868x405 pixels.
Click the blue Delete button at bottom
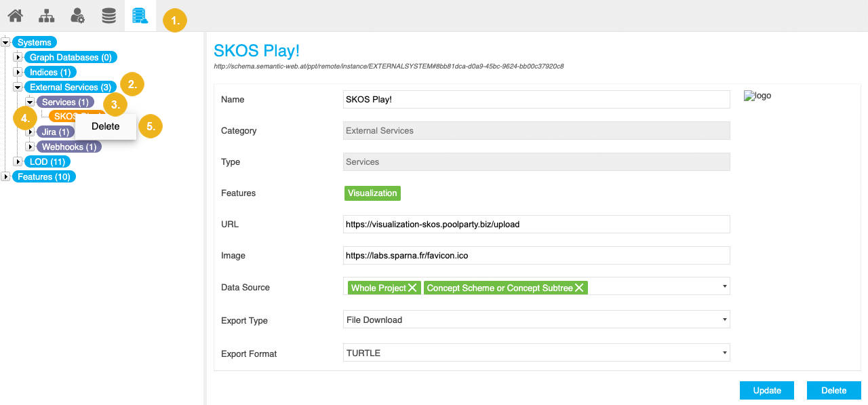coord(834,390)
